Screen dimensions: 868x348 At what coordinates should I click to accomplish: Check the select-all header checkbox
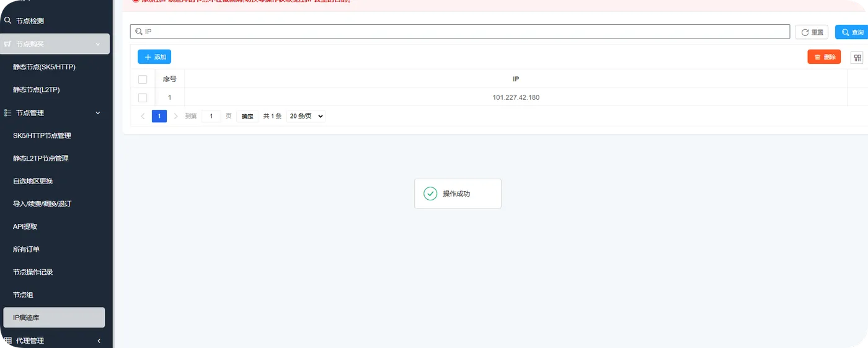pyautogui.click(x=143, y=79)
